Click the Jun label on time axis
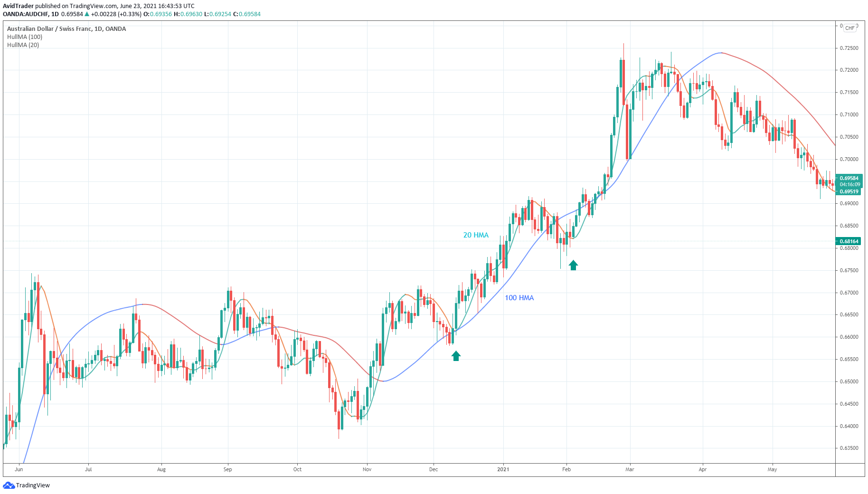 coord(19,469)
